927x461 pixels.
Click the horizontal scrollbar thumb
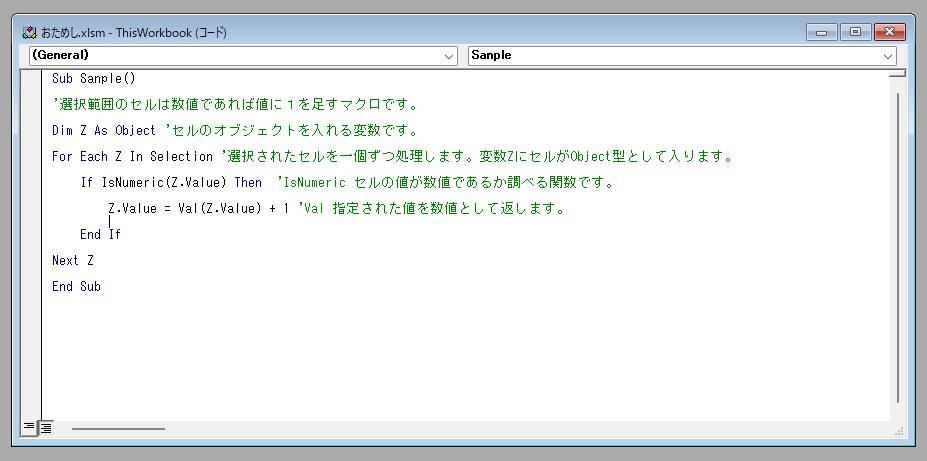point(118,428)
